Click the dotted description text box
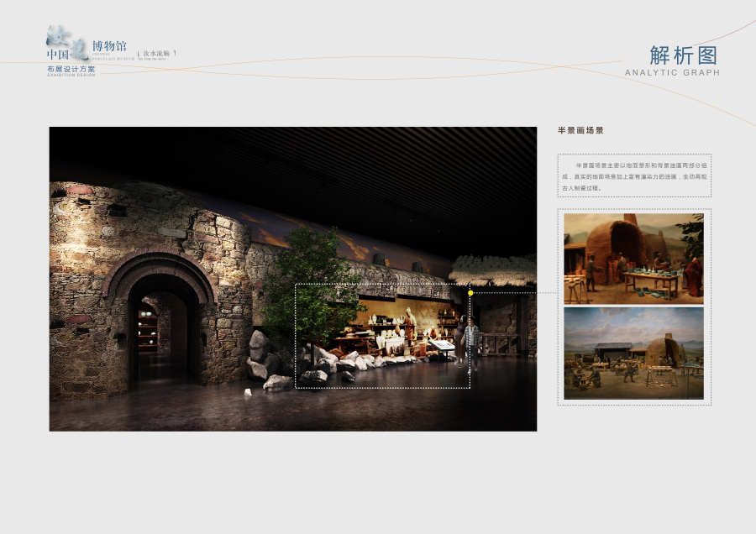The width and height of the screenshot is (756, 534). 633,175
